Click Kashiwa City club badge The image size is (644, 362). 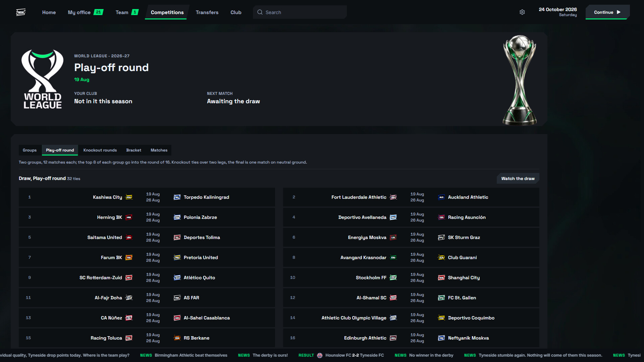tap(129, 197)
